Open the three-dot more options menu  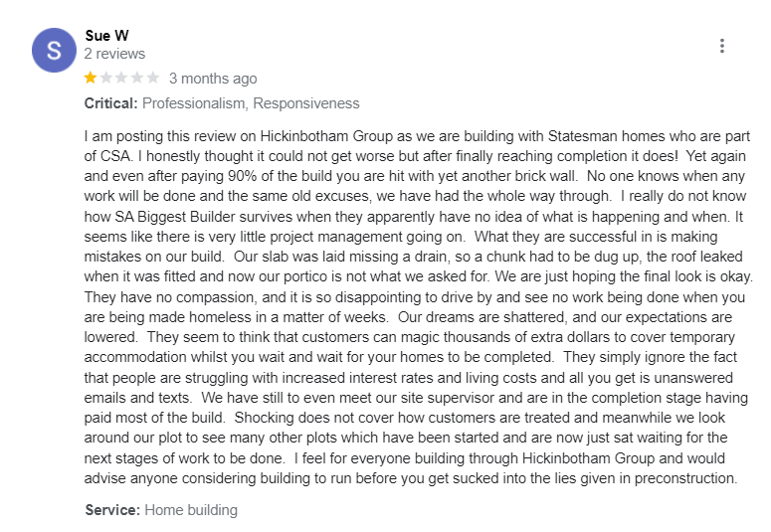click(x=722, y=46)
